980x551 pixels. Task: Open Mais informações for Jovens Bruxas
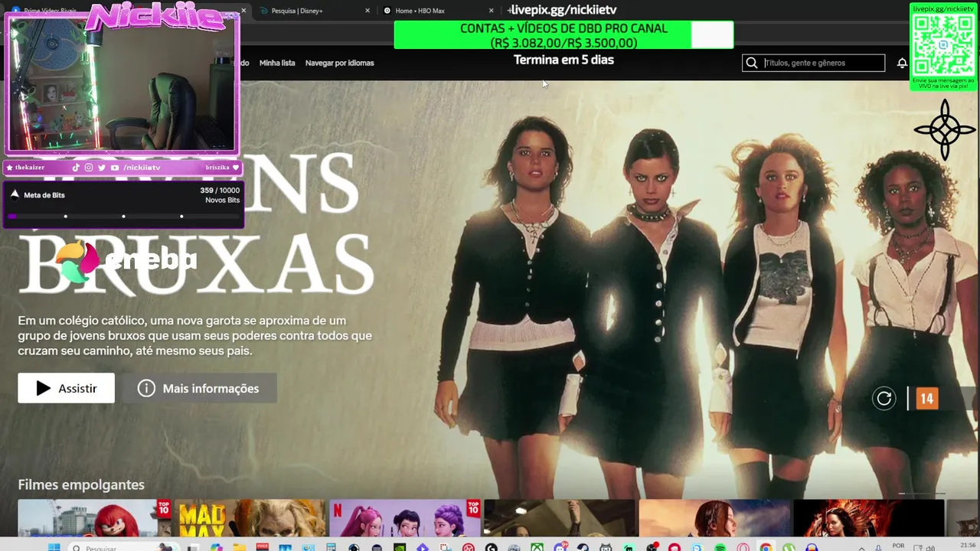(199, 388)
